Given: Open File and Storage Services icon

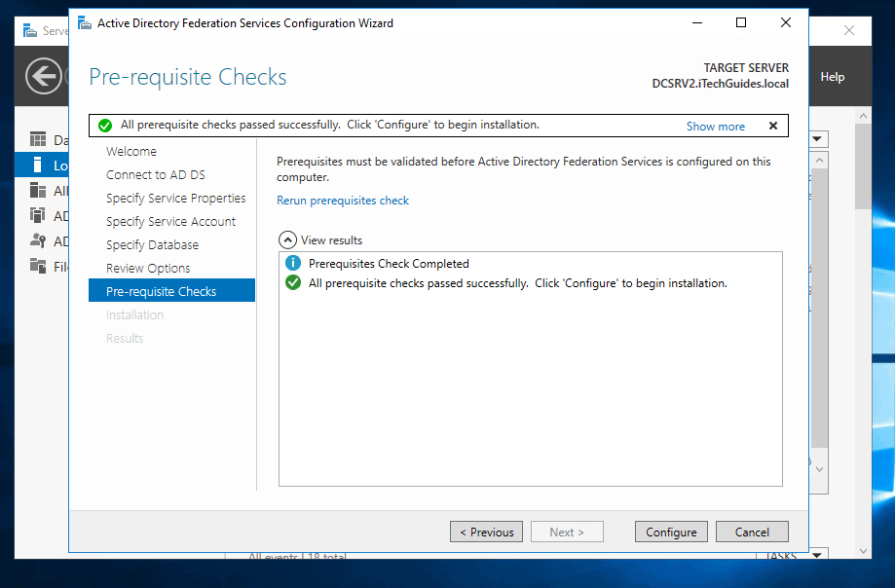Looking at the screenshot, I should coord(36,266).
